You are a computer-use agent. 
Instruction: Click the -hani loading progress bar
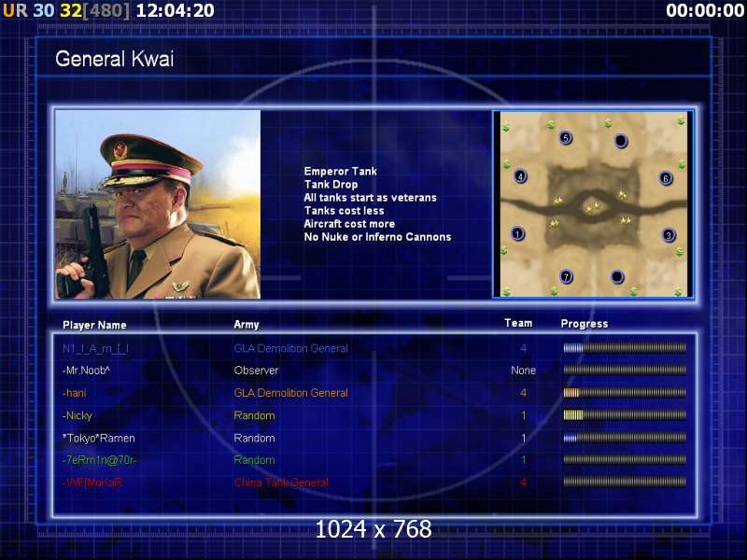(625, 393)
